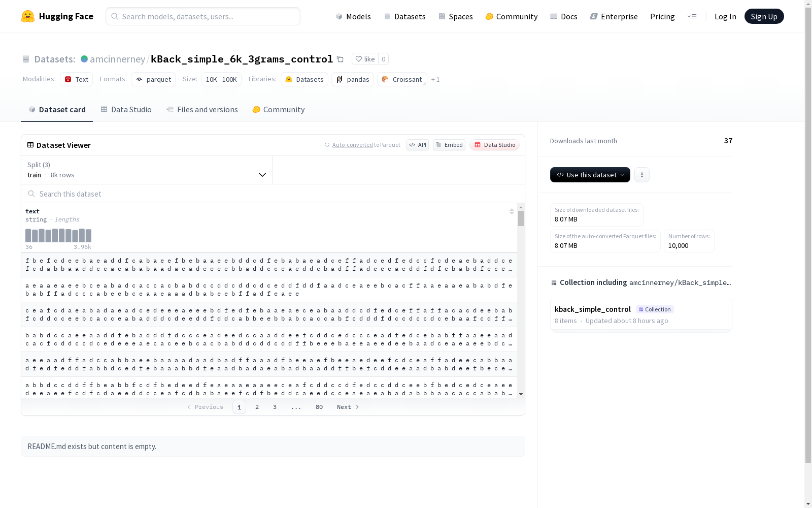Click Log In
The image size is (812, 508).
(725, 16)
